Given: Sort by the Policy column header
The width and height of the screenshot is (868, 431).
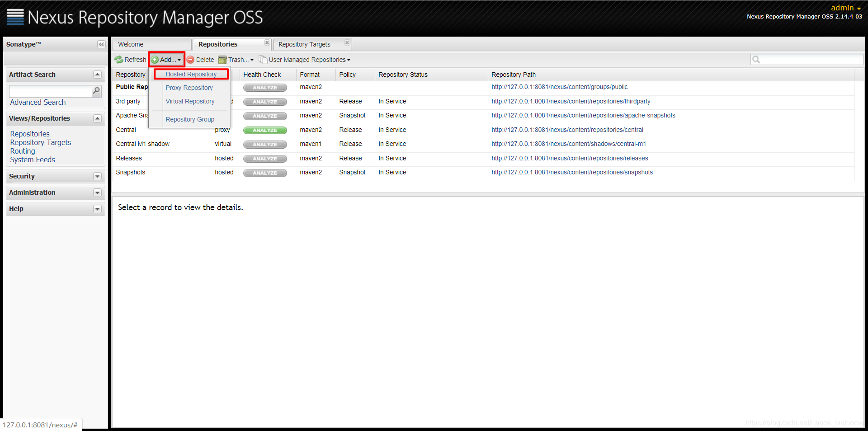Looking at the screenshot, I should coord(355,75).
